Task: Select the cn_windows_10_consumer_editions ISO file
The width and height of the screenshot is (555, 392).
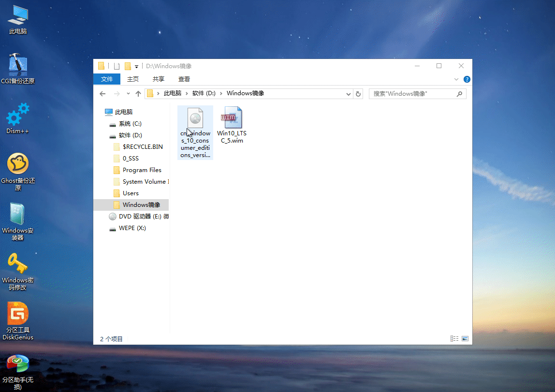Action: [x=195, y=132]
